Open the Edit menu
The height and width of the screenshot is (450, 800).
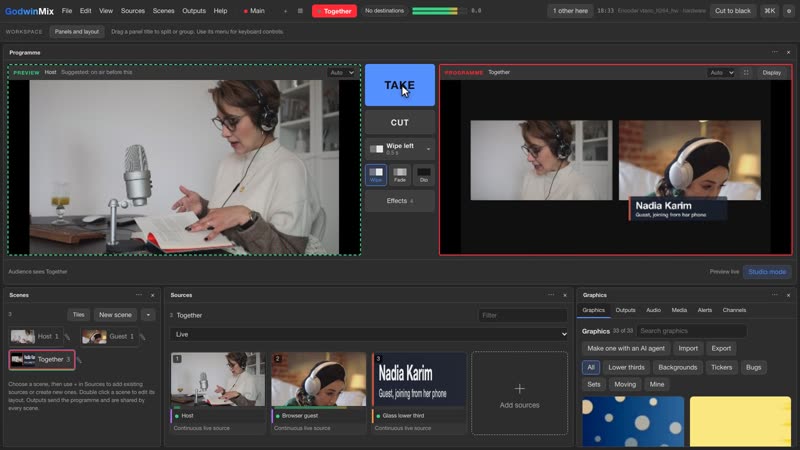[86, 11]
